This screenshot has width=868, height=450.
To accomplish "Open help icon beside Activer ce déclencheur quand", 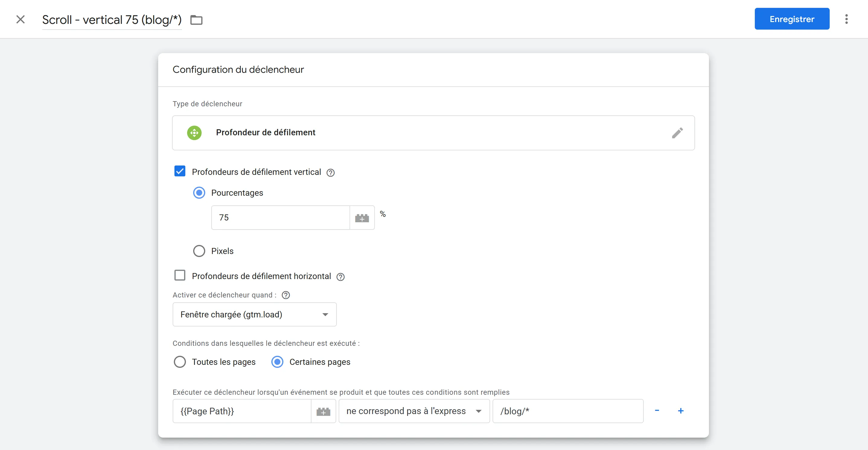I will pyautogui.click(x=286, y=295).
